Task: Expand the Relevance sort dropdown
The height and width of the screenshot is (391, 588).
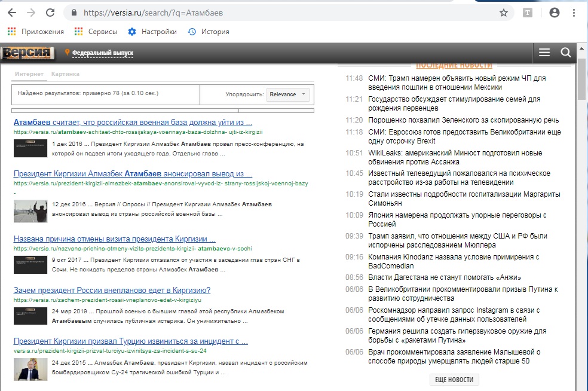Action: tap(287, 94)
